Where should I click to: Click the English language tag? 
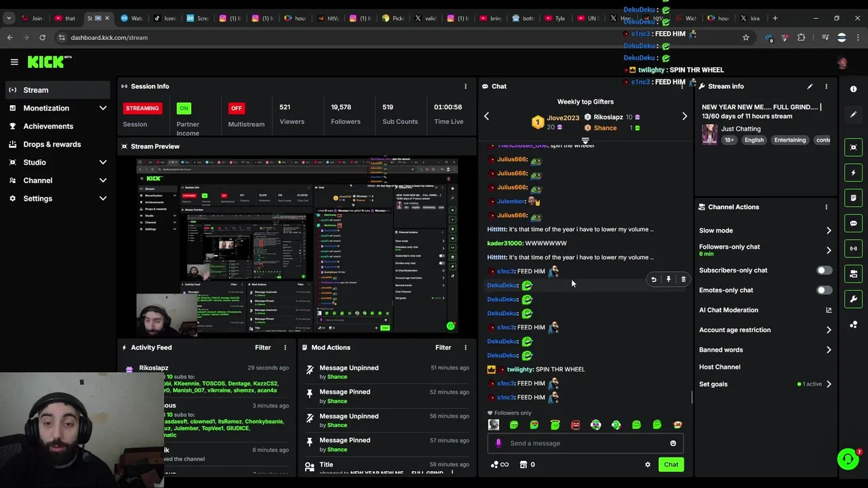pyautogui.click(x=754, y=140)
